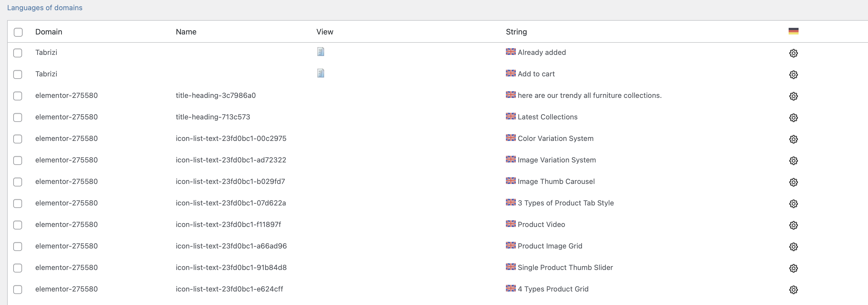Click UK flag beside 'Latest Collections'
The width and height of the screenshot is (868, 305).
(x=511, y=116)
